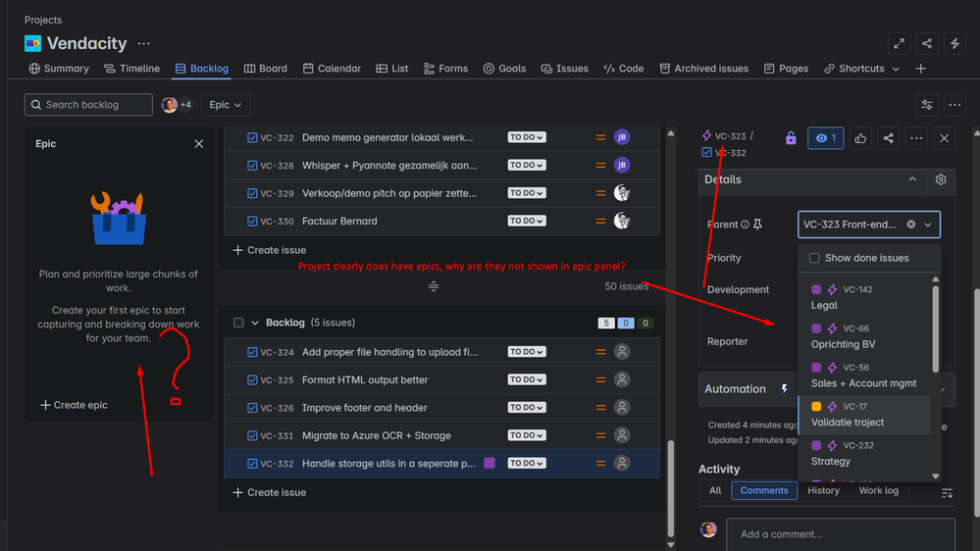The height and width of the screenshot is (551, 980).
Task: Collapse the Details section chevron
Action: click(x=912, y=179)
